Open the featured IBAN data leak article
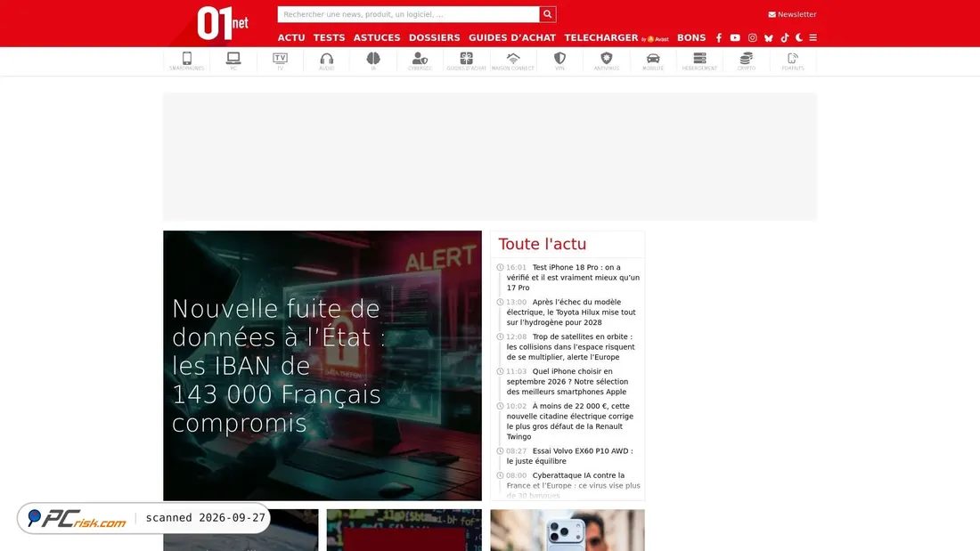The width and height of the screenshot is (980, 551). pyautogui.click(x=323, y=366)
